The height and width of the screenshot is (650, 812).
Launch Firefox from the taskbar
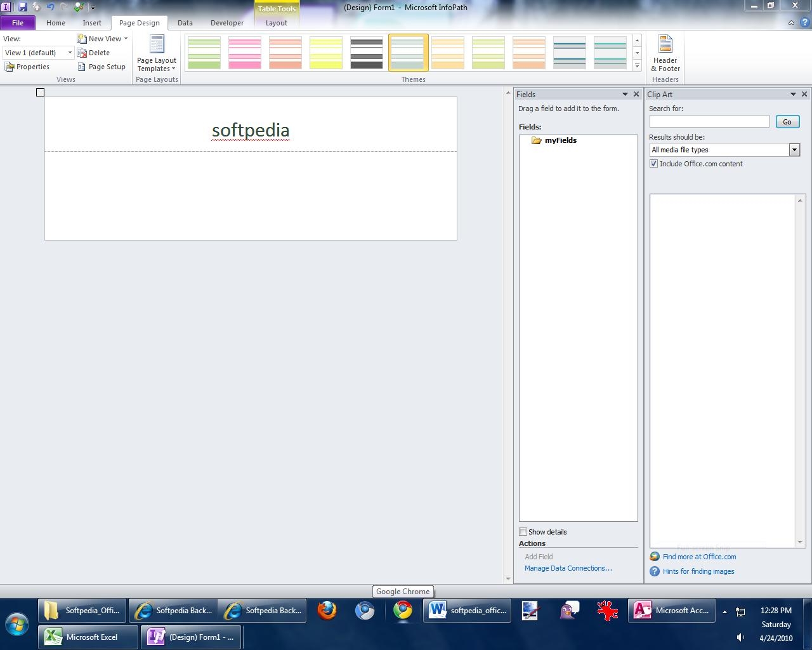coord(327,611)
